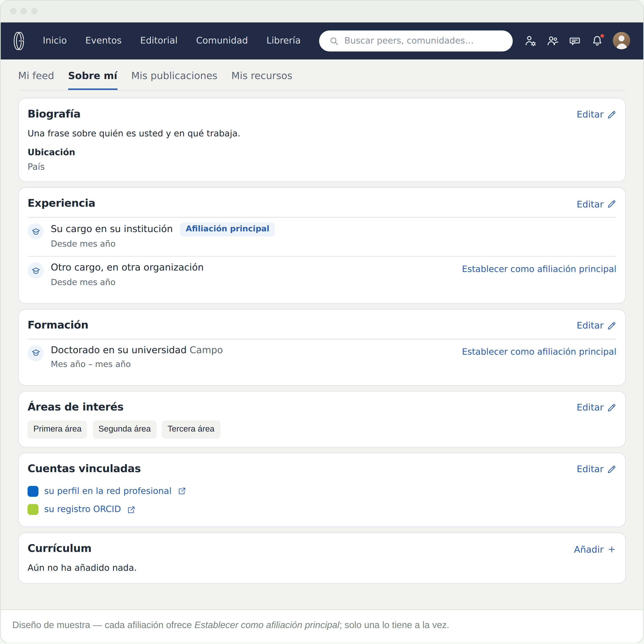Set Otro cargo as afiliación principal
Image resolution: width=644 pixels, height=644 pixels.
click(539, 269)
